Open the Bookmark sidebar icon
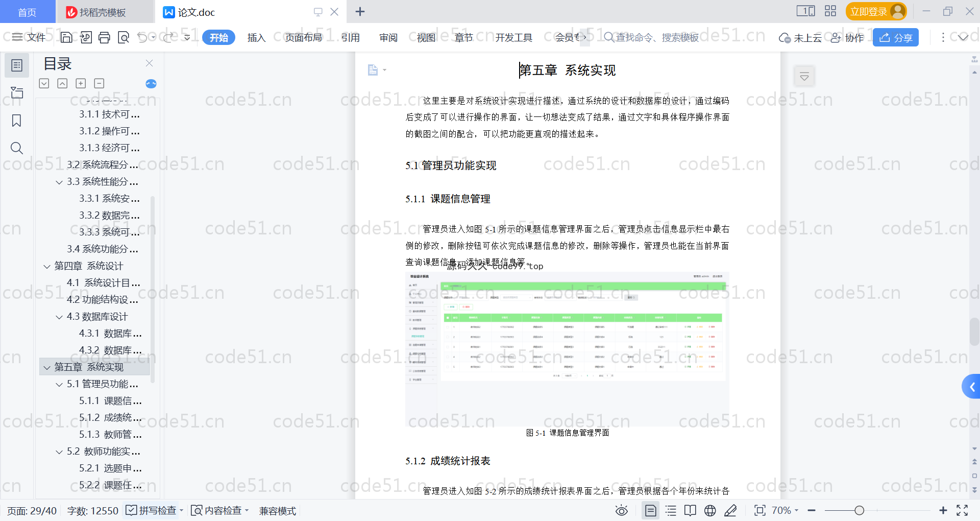 pyautogui.click(x=17, y=121)
